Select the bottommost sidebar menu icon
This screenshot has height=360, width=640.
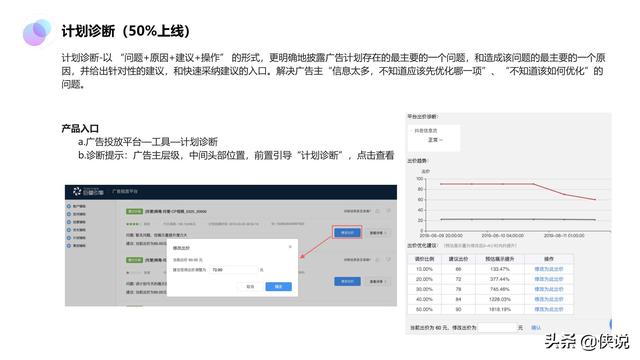pyautogui.click(x=69, y=245)
